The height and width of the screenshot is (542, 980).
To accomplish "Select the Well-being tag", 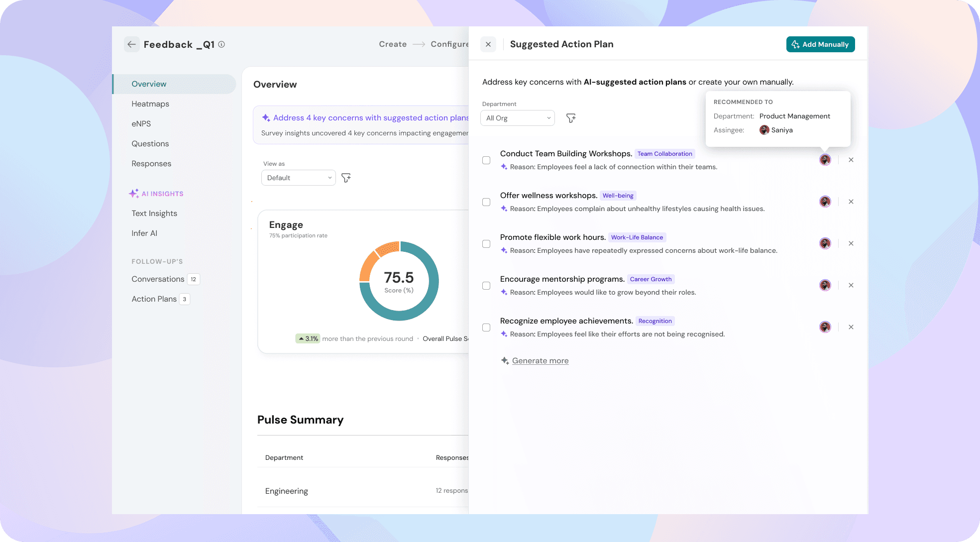I will pyautogui.click(x=618, y=196).
